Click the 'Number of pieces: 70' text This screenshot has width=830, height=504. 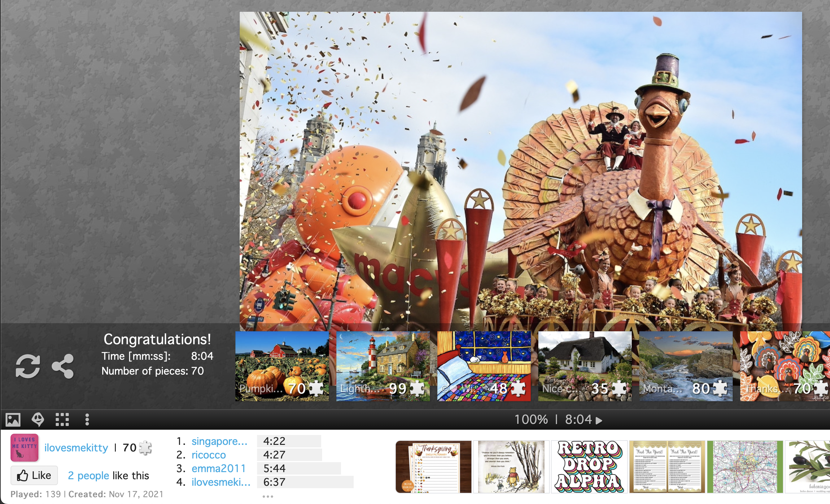point(153,371)
